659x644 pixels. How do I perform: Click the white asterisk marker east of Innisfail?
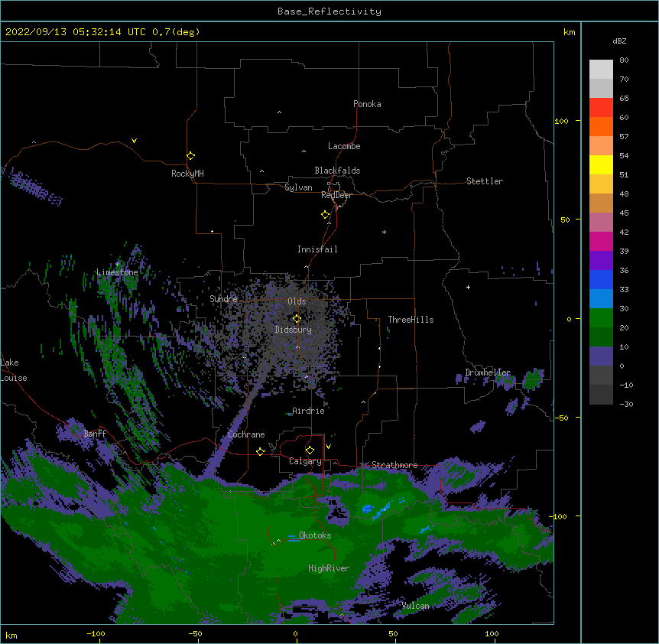click(384, 232)
